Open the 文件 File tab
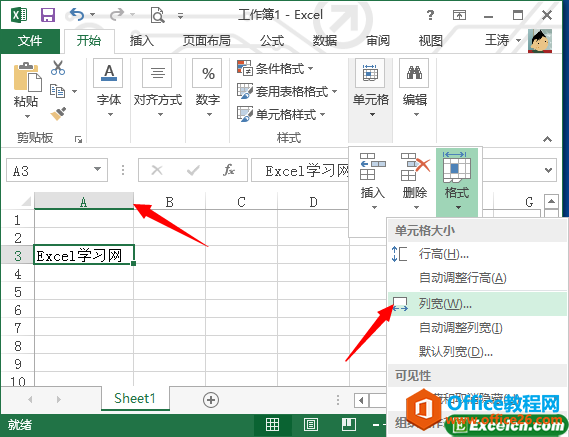This screenshot has height=437, width=569. point(30,41)
